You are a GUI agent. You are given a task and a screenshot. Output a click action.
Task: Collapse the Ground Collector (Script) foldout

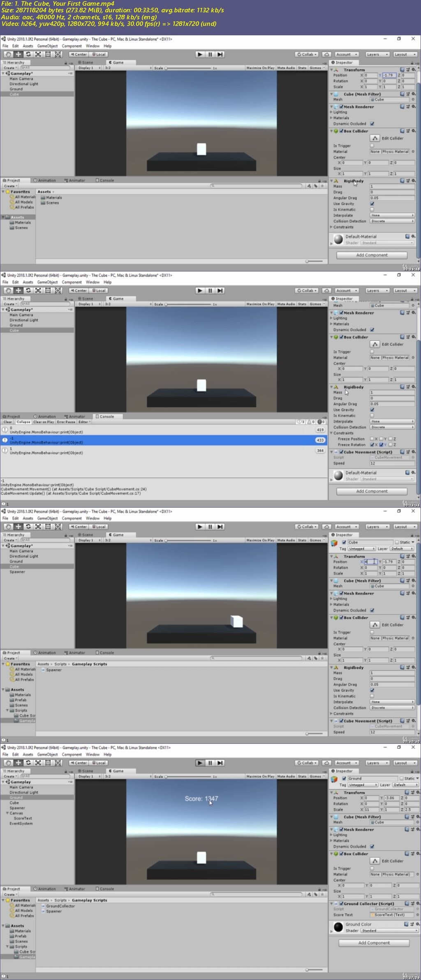(x=331, y=904)
